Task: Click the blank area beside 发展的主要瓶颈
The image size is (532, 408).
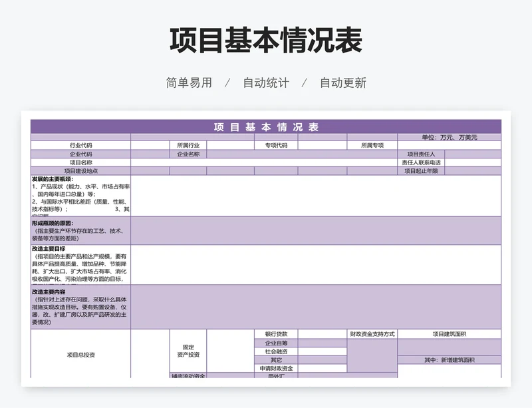Action: point(316,196)
